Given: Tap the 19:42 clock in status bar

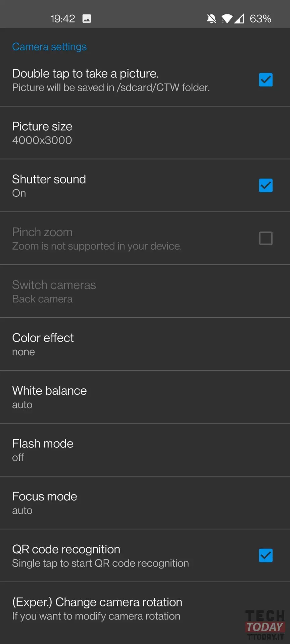Looking at the screenshot, I should coord(63,19).
